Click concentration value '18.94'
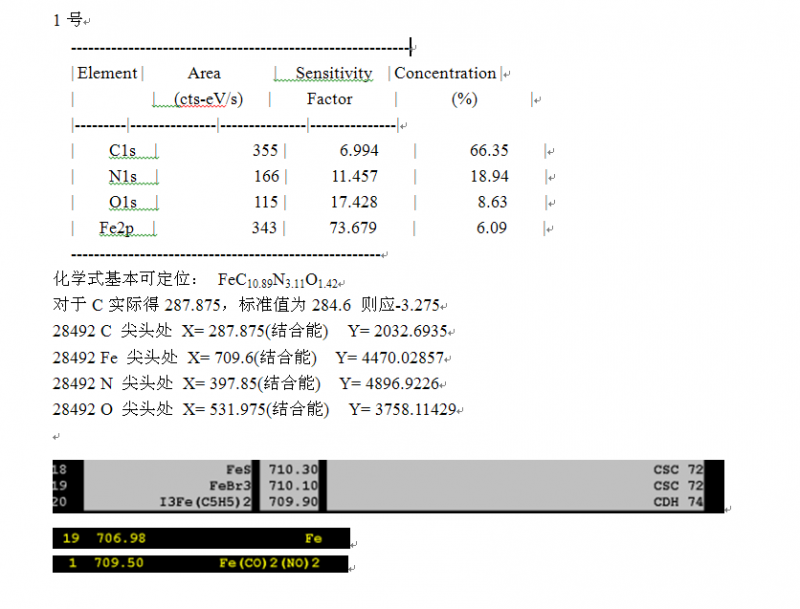The width and height of the screenshot is (800, 609). point(489,176)
